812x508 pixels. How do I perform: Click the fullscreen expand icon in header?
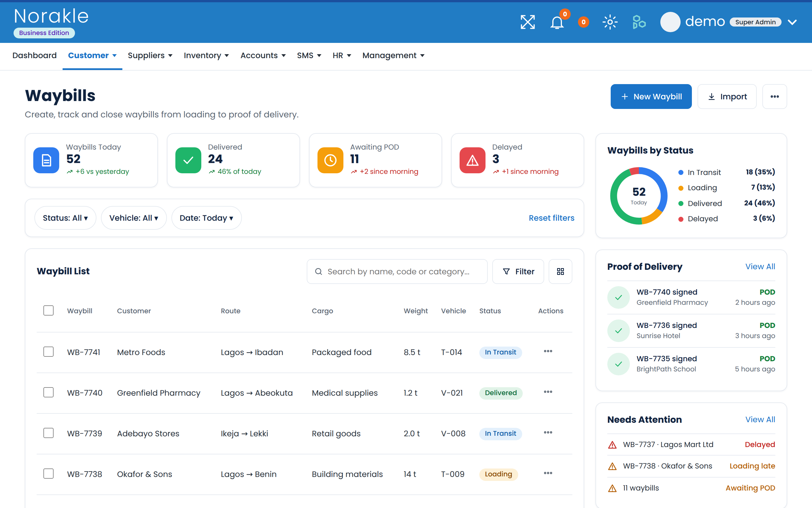click(x=528, y=22)
